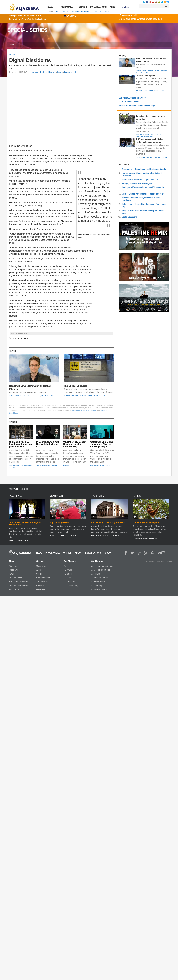
Task: Open 'Calais: Eritrean refugees' most-viewed link
Action: tap(143, 194)
